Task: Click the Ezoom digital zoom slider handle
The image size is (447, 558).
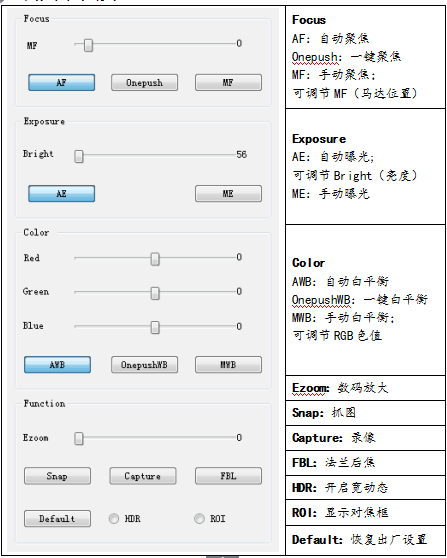Action: click(x=79, y=439)
